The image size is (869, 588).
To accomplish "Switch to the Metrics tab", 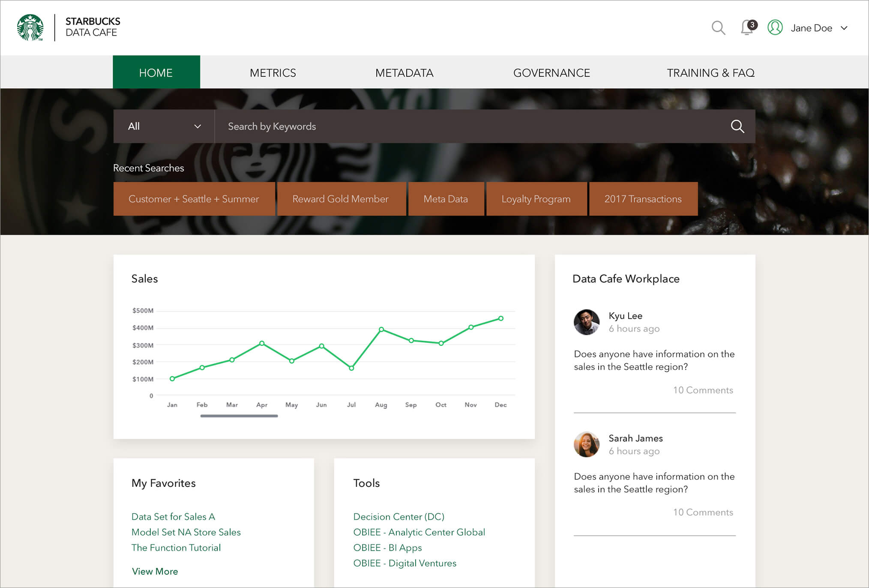I will click(273, 73).
